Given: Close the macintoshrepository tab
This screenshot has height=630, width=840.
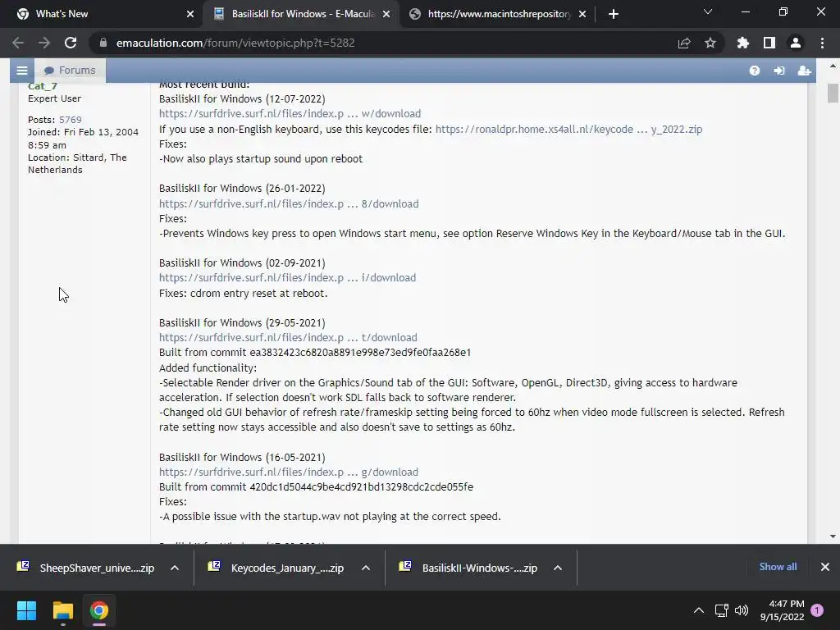Looking at the screenshot, I should click(x=582, y=14).
